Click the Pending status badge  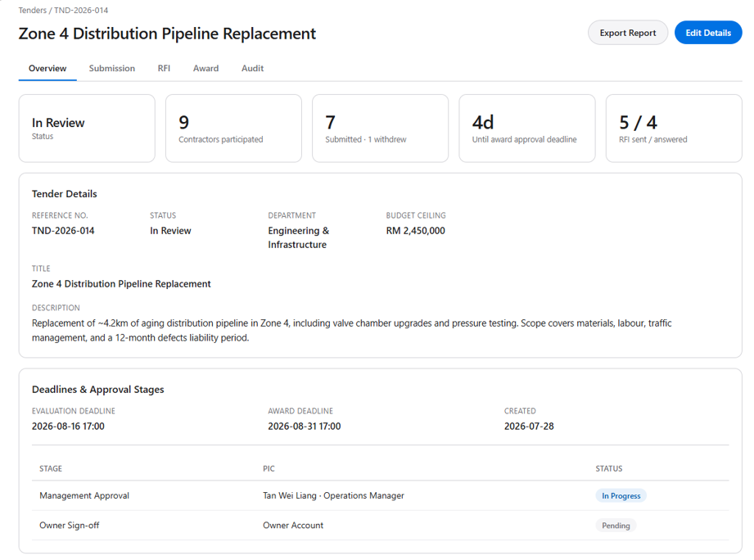[616, 526]
